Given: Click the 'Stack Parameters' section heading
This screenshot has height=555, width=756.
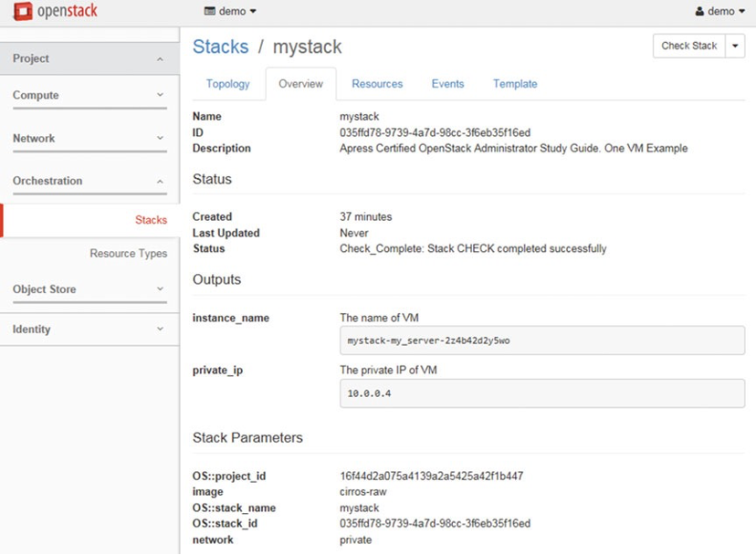Looking at the screenshot, I should pyautogui.click(x=247, y=438).
